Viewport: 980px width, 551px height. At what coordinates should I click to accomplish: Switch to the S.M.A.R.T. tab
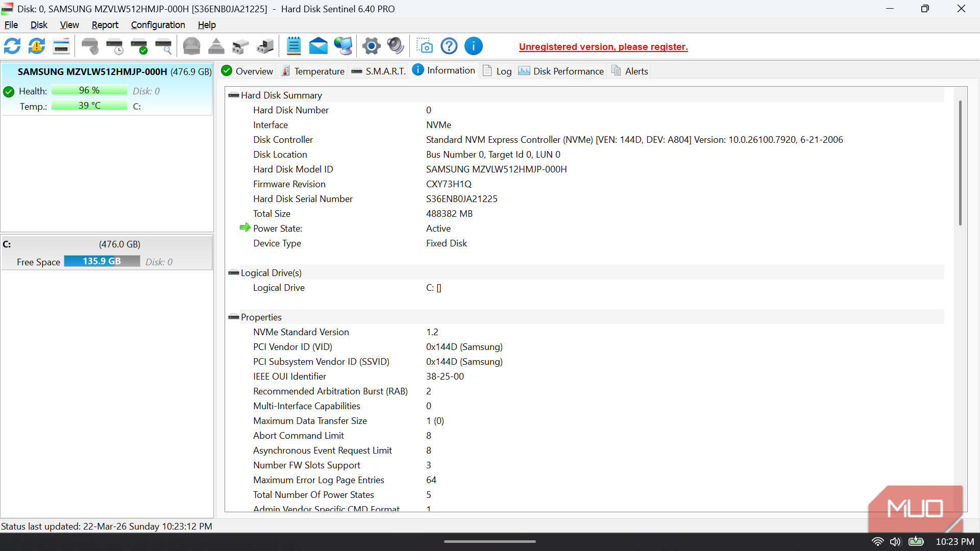[x=379, y=71]
